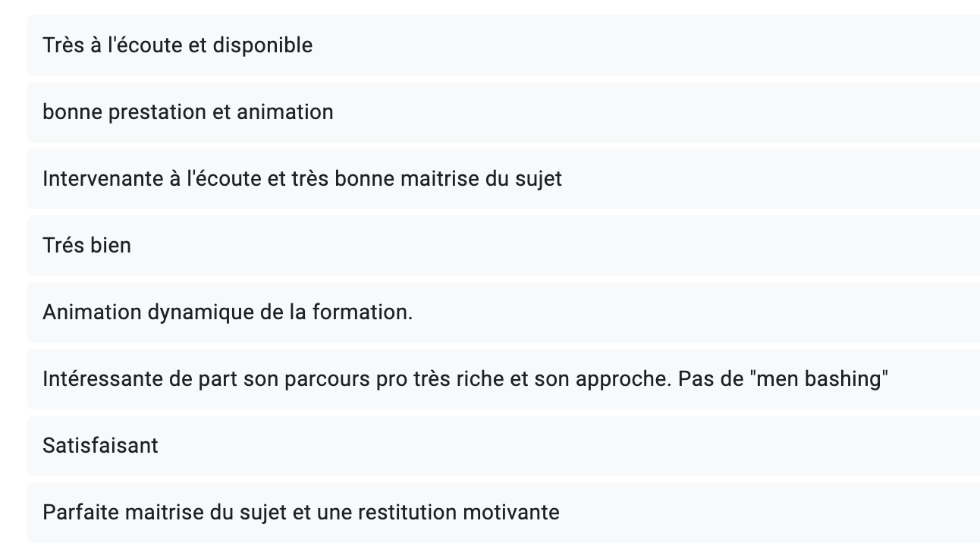This screenshot has height=549, width=980.
Task: Click "parcours pro très riche" text
Action: (394, 379)
